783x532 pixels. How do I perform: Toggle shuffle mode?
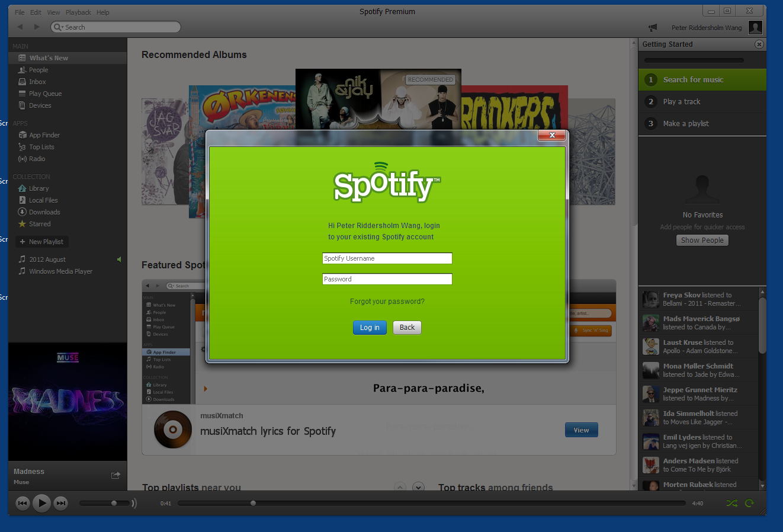(x=732, y=503)
